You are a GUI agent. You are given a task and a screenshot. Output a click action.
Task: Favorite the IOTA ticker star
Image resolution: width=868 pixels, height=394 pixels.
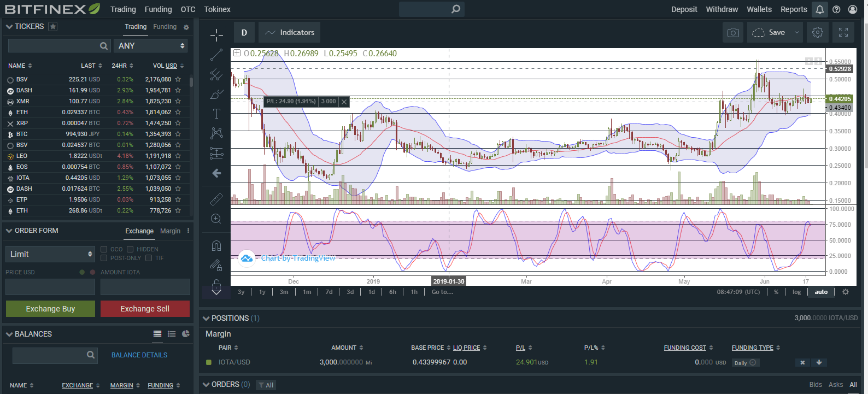click(178, 178)
